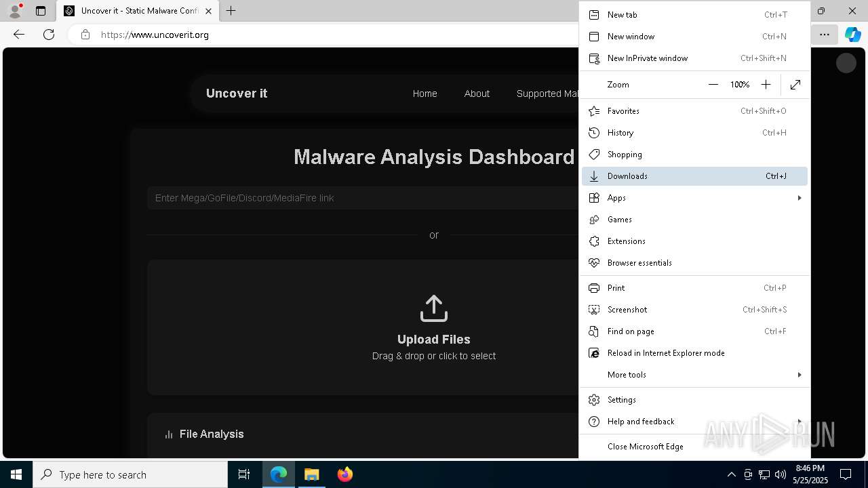The image size is (868, 488).
Task: Click the Edge profile avatar icon
Action: [x=15, y=11]
